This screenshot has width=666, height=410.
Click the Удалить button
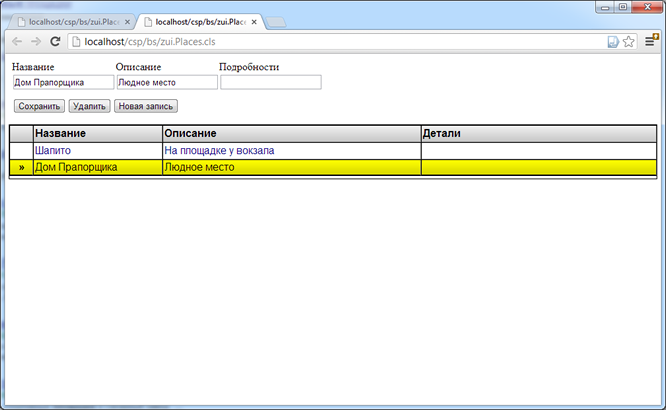click(89, 106)
